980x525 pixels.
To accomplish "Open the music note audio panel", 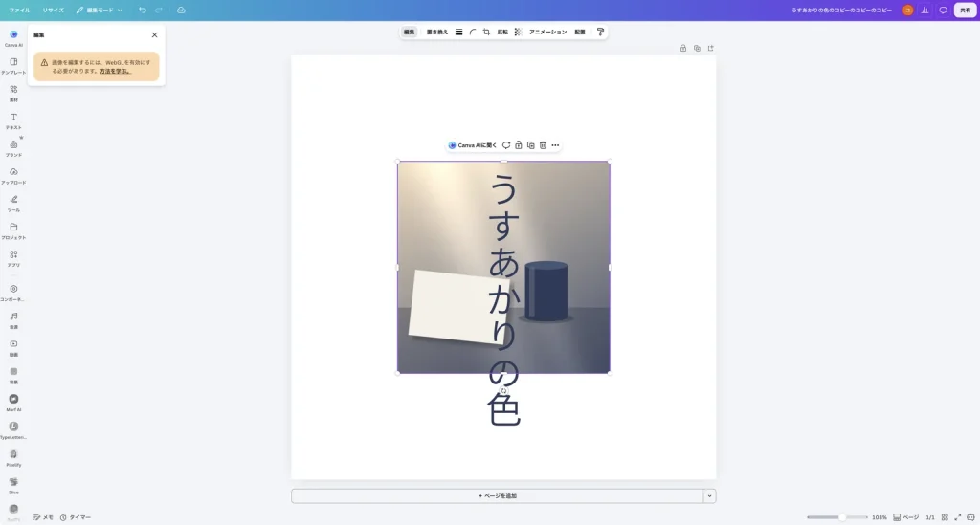I will tap(13, 319).
